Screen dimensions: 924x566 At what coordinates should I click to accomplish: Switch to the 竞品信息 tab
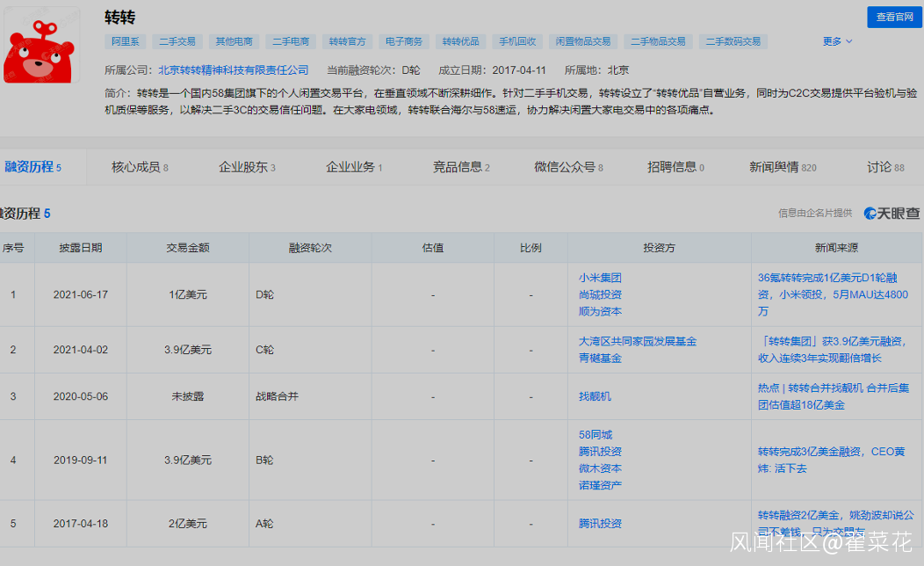[x=461, y=167]
